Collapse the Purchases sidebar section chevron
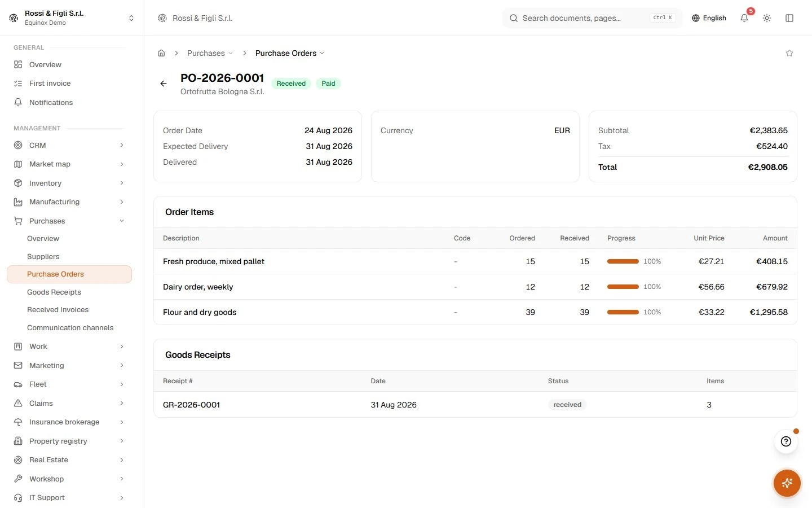 (x=122, y=221)
